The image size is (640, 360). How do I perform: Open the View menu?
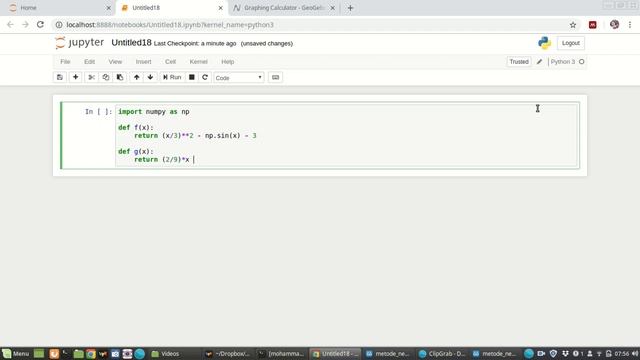tap(115, 62)
